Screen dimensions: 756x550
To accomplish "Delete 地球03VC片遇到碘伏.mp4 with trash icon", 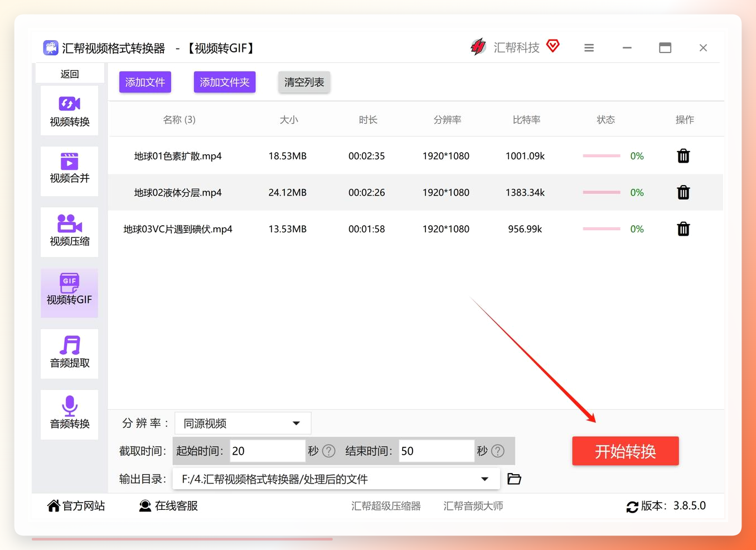I will [x=684, y=229].
